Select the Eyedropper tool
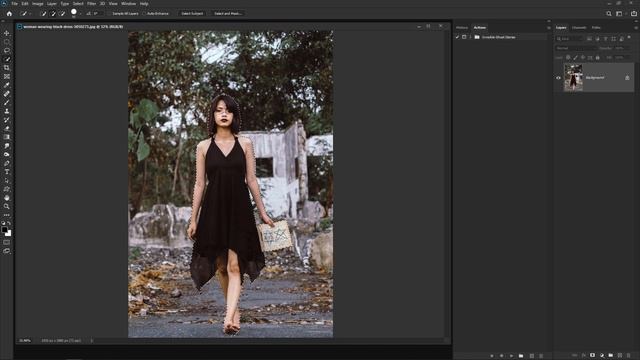 click(7, 85)
